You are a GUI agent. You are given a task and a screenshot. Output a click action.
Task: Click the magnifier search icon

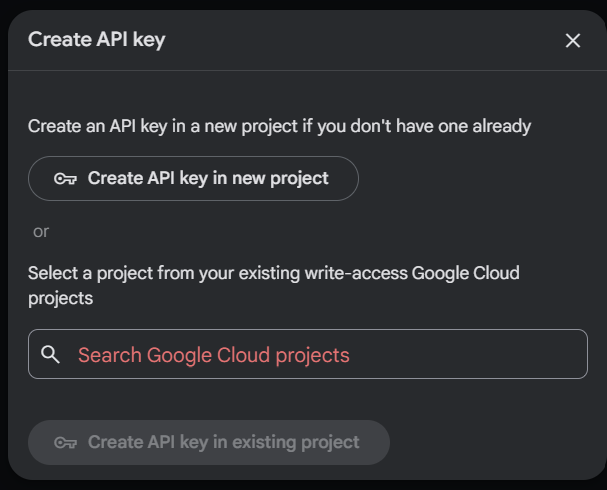click(51, 354)
